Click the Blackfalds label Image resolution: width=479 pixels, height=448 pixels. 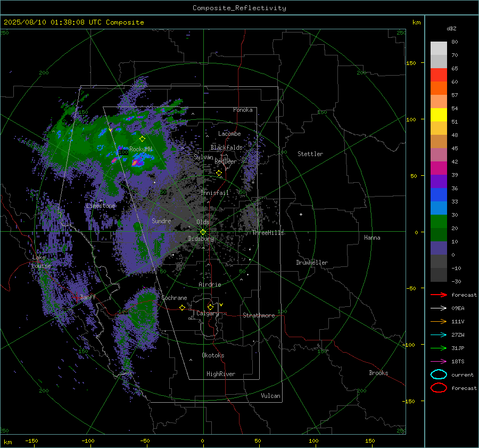tap(226, 148)
